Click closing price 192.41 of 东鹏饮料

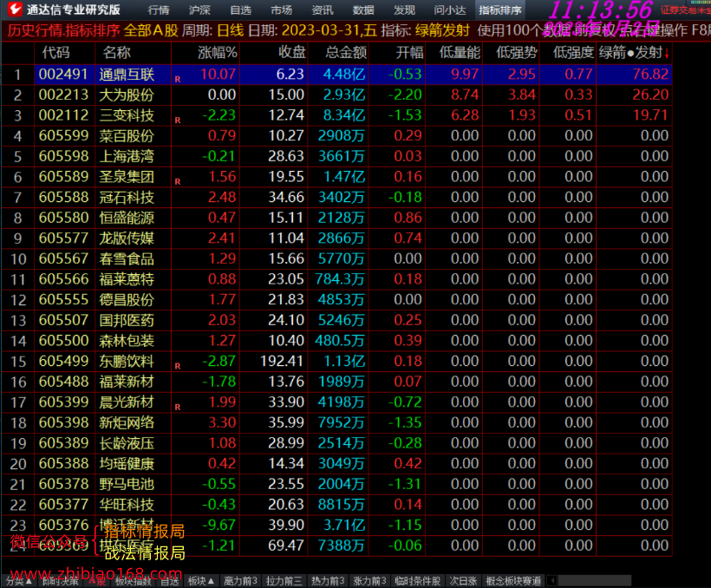[x=282, y=361]
